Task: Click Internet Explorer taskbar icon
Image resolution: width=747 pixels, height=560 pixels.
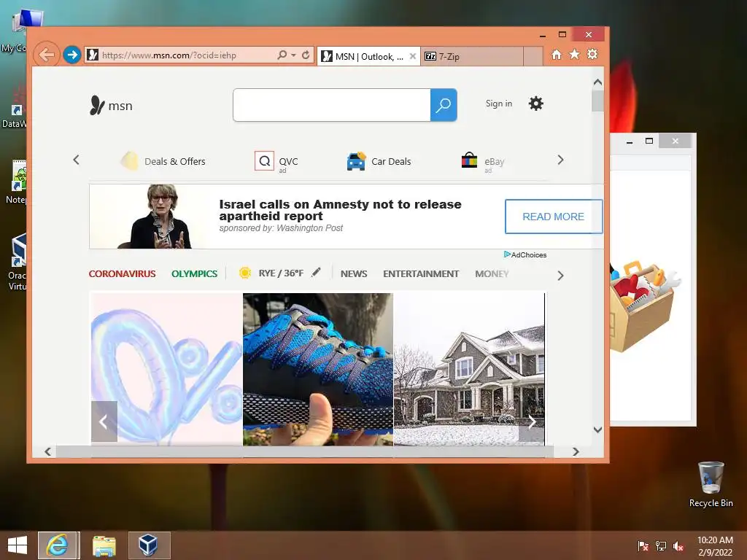Action: click(x=57, y=545)
